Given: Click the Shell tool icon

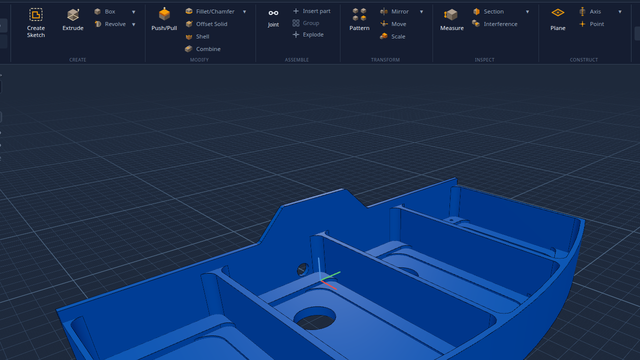Looking at the screenshot, I should [x=189, y=37].
